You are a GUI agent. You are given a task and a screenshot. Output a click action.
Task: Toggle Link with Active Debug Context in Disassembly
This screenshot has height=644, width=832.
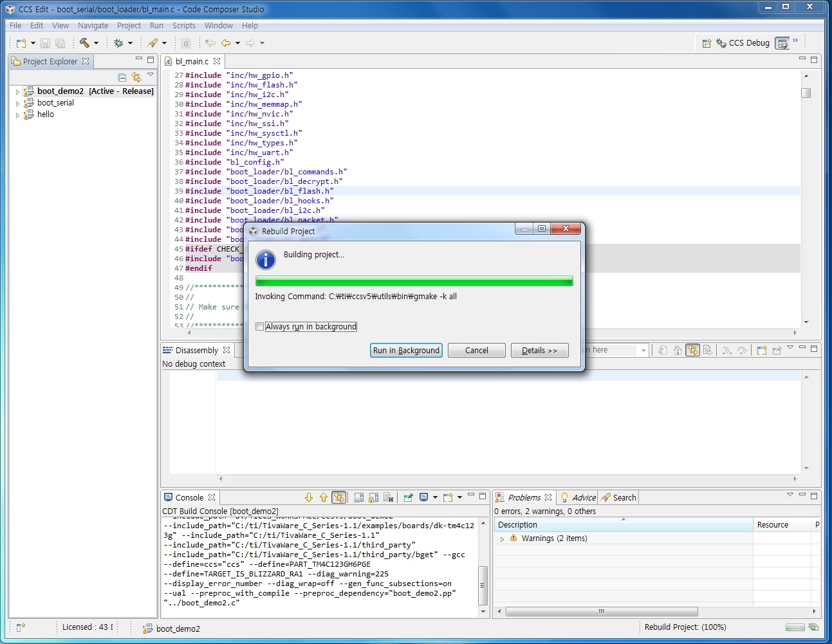(x=692, y=350)
